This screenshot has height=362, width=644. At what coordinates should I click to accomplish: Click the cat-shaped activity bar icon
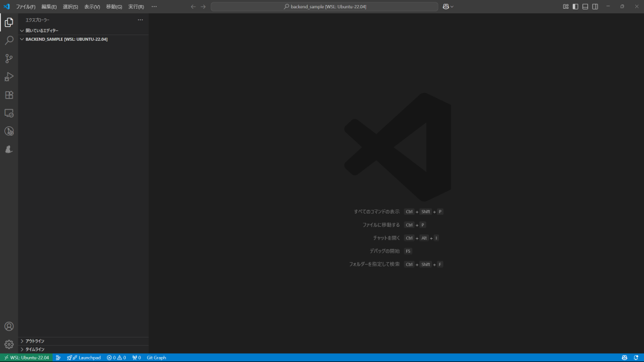click(9, 150)
